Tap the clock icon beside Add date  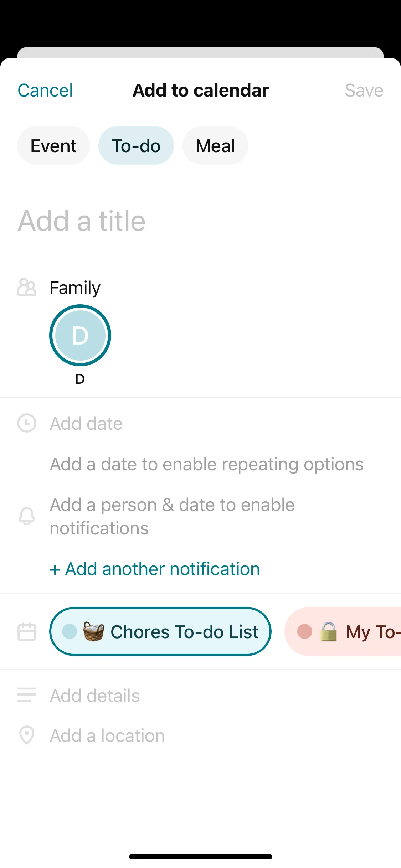[x=27, y=423]
